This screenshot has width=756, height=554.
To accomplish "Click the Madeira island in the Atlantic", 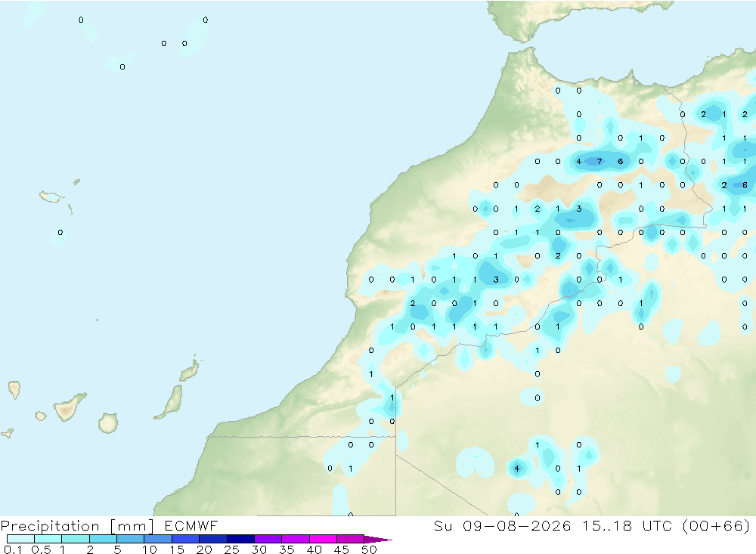I will point(51,197).
